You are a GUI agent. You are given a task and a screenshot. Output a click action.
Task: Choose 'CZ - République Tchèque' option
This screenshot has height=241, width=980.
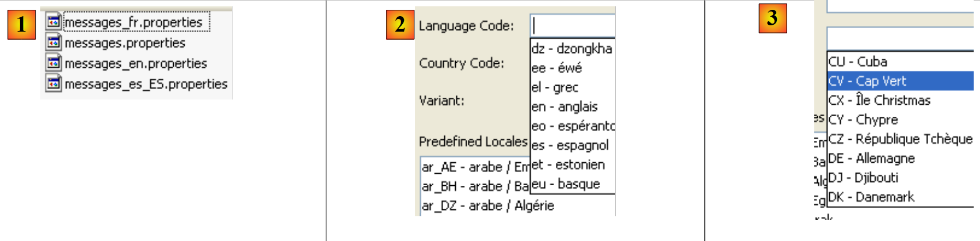coord(899,139)
